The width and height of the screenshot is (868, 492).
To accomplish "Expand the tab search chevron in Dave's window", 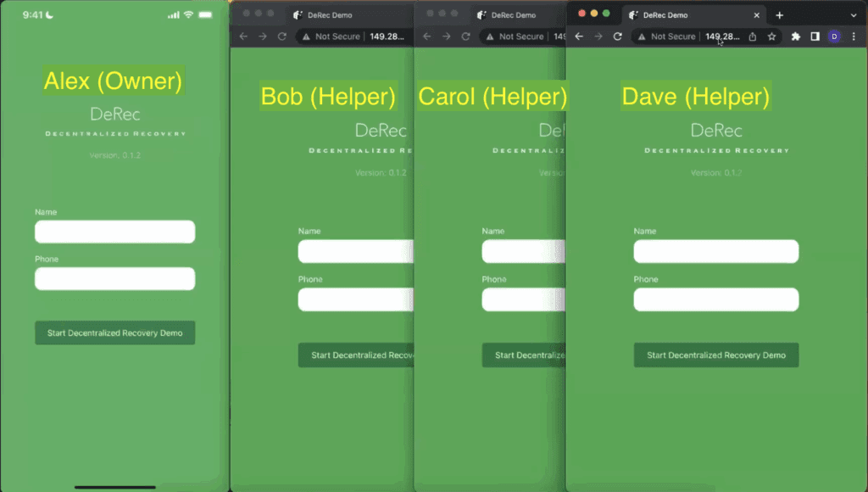I will pos(854,15).
